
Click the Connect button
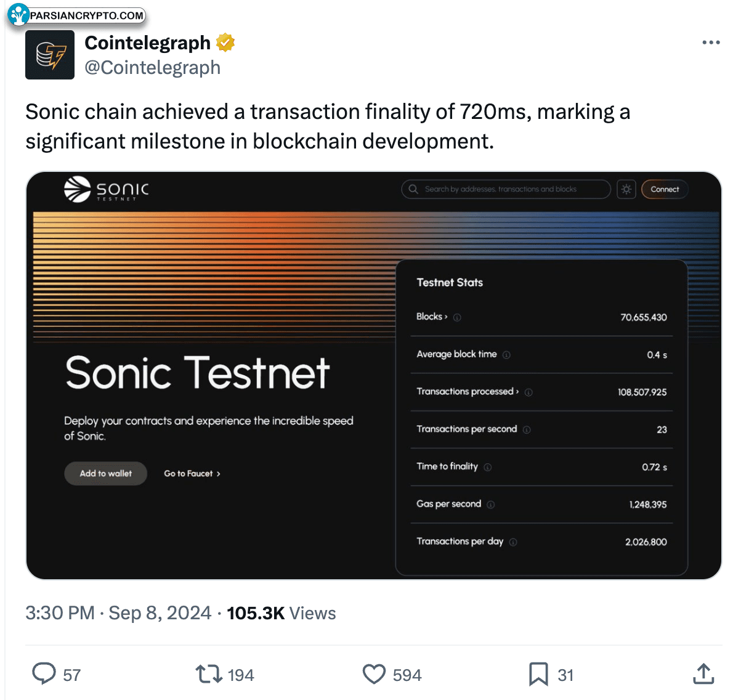[x=665, y=189]
